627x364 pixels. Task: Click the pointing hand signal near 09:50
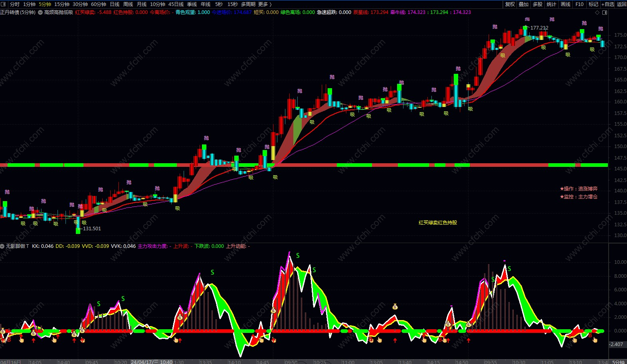(274, 340)
